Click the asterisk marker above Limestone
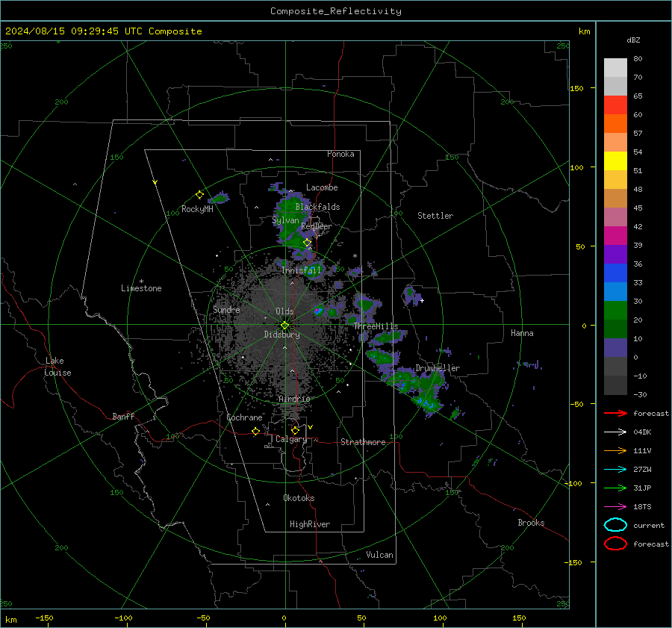Viewport: 672px width, 628px height. click(x=141, y=282)
